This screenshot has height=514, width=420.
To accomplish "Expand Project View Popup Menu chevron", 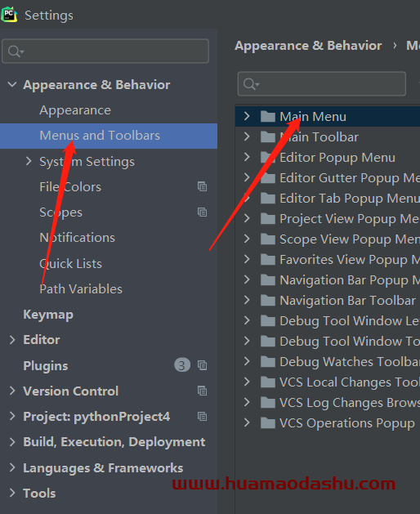I will (x=247, y=218).
